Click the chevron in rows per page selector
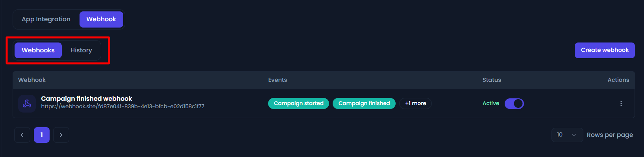This screenshot has width=644, height=157. (x=574, y=135)
